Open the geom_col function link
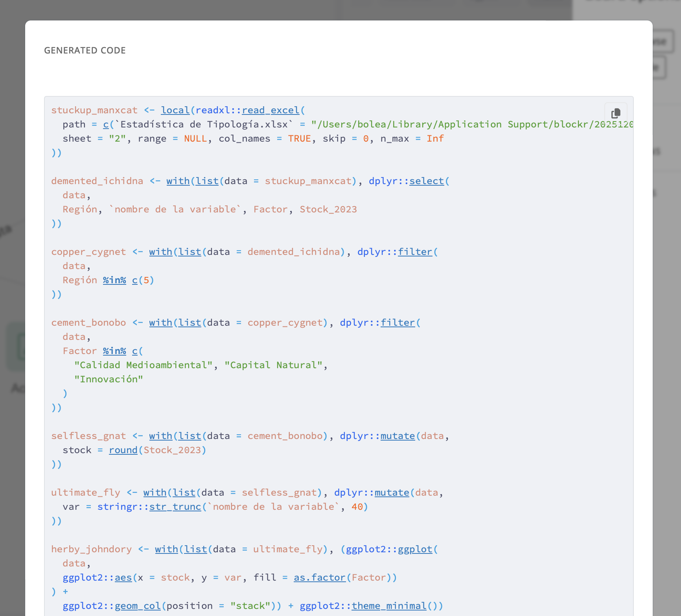The height and width of the screenshot is (616, 681). click(x=138, y=606)
